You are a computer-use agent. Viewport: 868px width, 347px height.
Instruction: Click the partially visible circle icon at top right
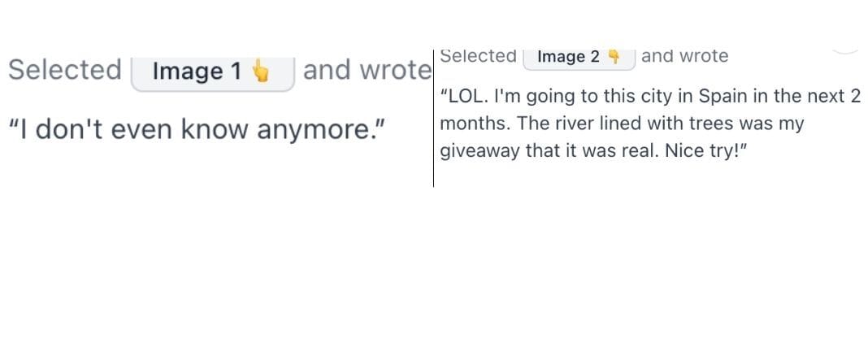click(844, 51)
